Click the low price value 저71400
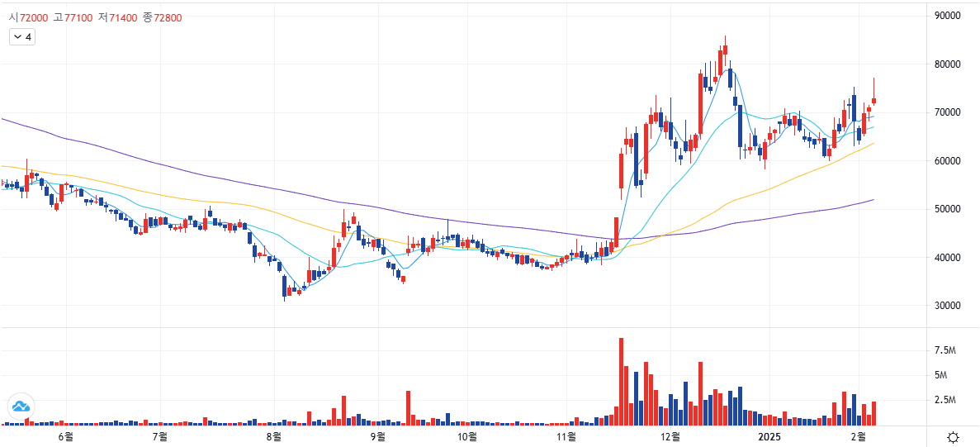 [118, 17]
